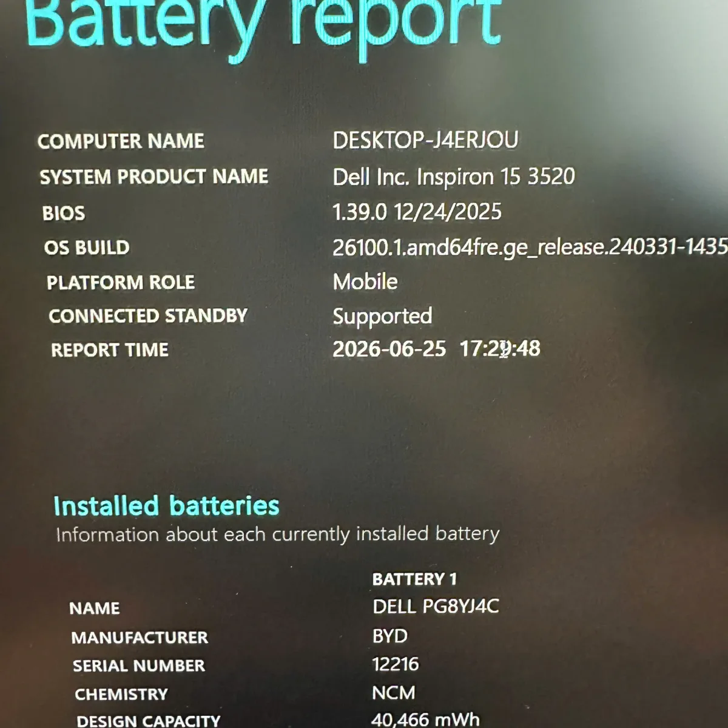
Task: Click the OS BUILD label
Action: pyautogui.click(x=87, y=248)
